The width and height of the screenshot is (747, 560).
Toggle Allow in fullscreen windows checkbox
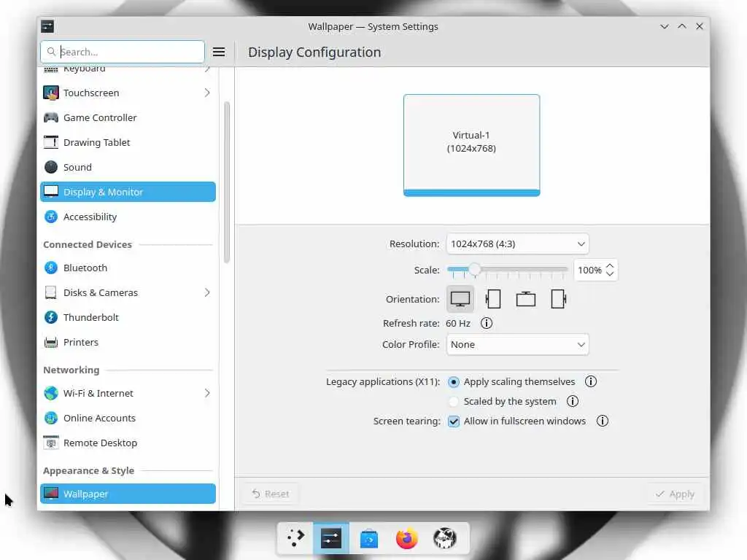tap(454, 421)
